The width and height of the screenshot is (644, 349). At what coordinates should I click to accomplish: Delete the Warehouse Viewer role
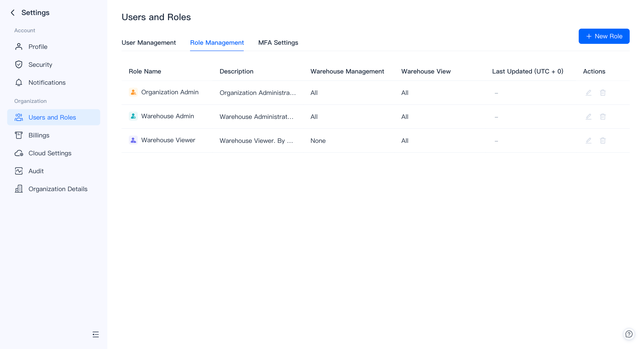pos(603,140)
